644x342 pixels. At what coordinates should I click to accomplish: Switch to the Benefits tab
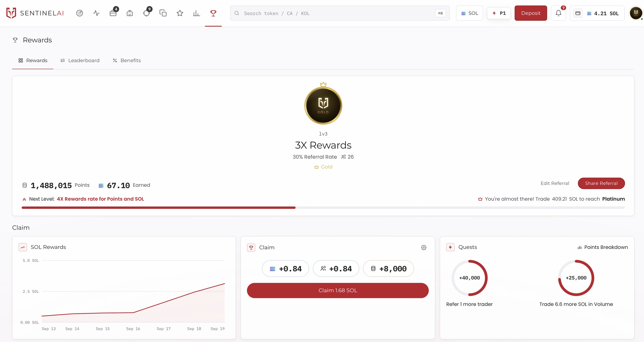127,60
